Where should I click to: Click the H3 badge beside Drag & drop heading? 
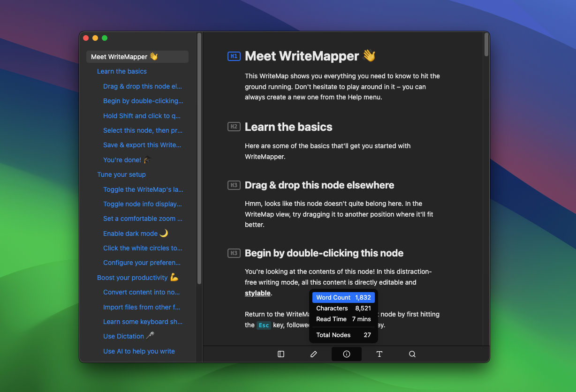point(234,185)
